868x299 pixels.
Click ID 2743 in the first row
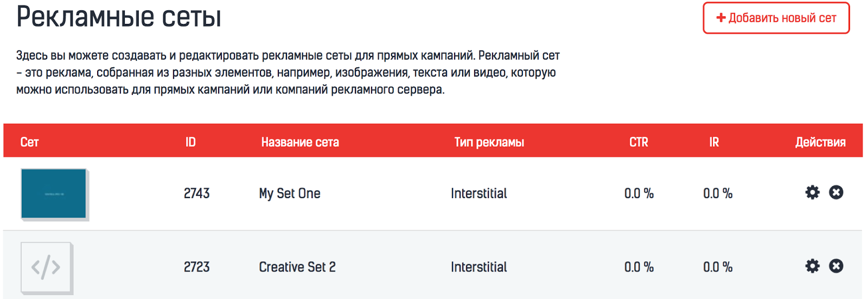click(x=196, y=194)
